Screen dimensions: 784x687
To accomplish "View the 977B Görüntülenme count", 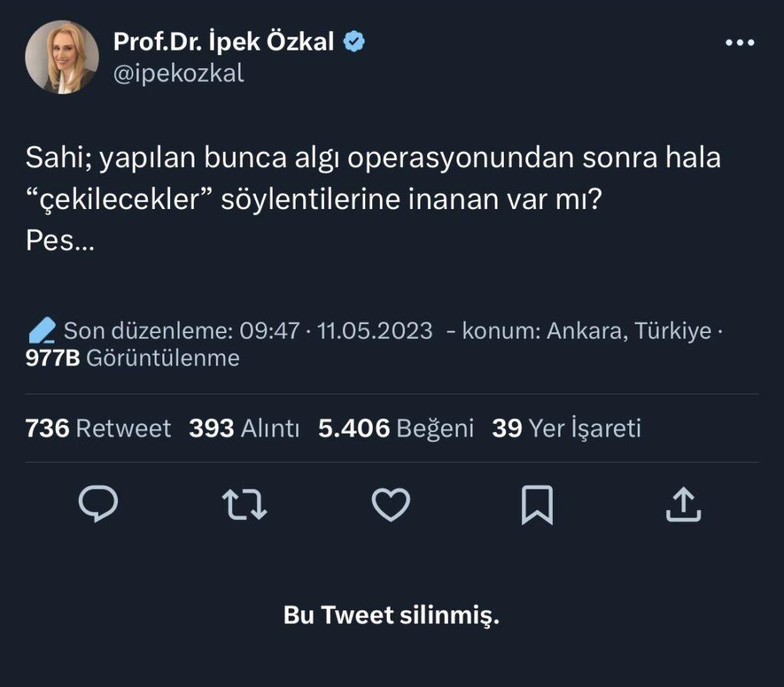I will pyautogui.click(x=132, y=358).
